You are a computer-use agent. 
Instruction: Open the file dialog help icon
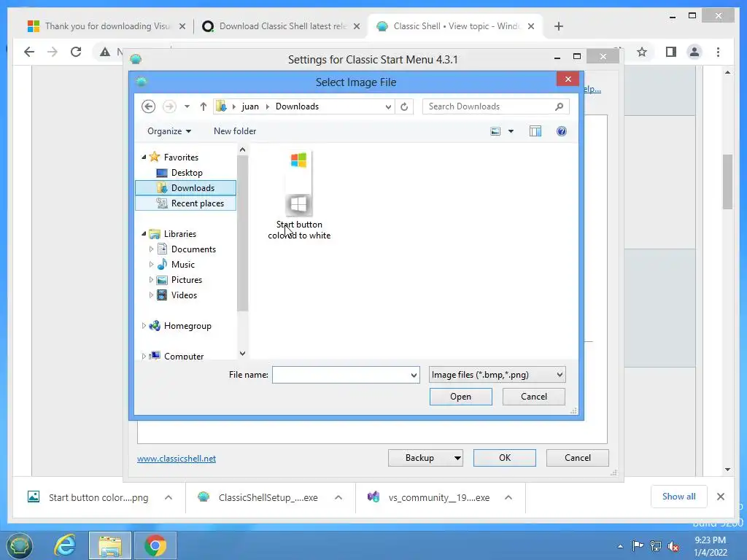point(562,131)
